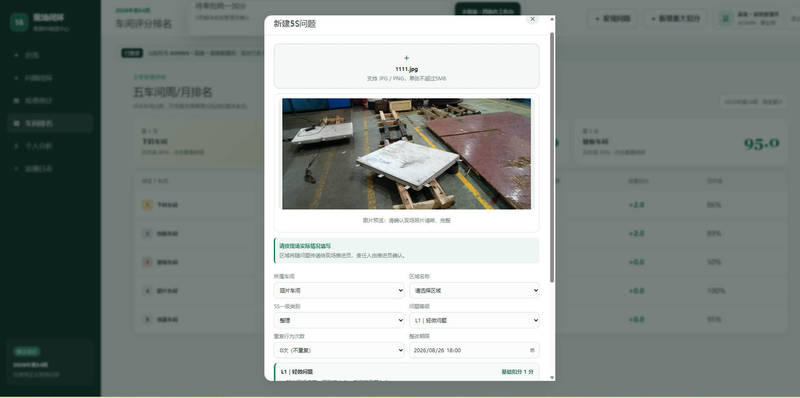Viewport: 800px width, 398px height.
Task: Click the week filter chip above the score cards
Action: click(x=753, y=102)
